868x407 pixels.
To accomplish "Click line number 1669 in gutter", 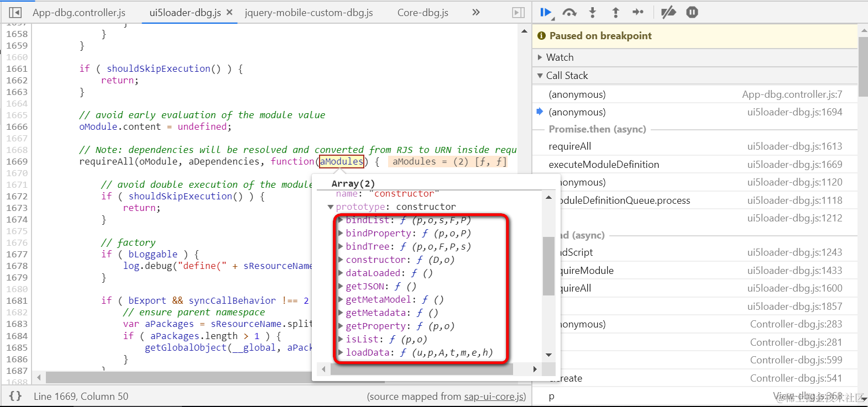I will coord(17,162).
